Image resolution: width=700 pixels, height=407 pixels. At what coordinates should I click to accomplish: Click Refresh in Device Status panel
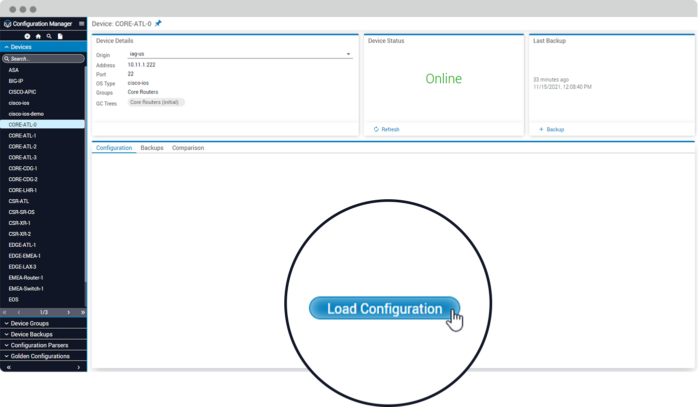(385, 129)
